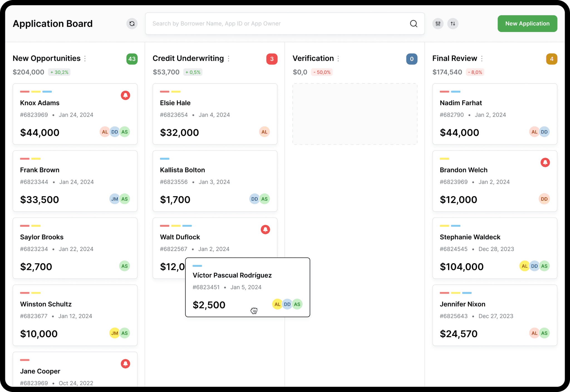Open the filter settings icon
This screenshot has width=570, height=392.
point(438,24)
